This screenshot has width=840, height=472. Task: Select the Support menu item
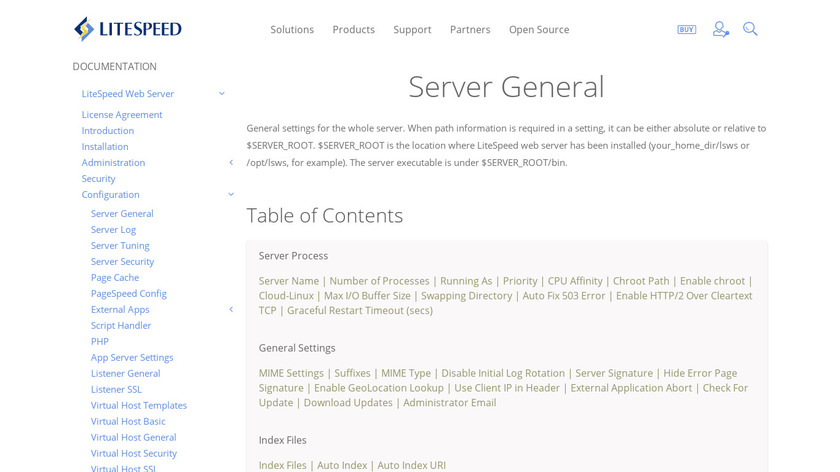(412, 30)
